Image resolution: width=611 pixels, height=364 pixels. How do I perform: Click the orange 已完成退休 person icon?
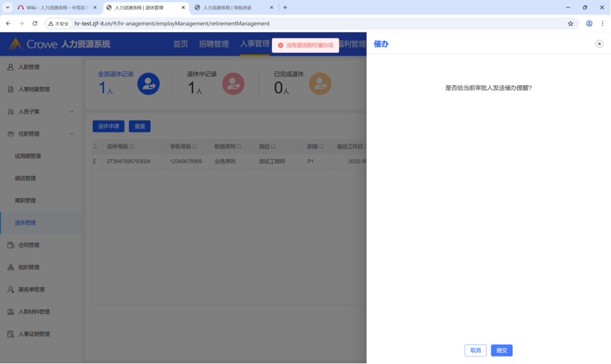point(319,84)
